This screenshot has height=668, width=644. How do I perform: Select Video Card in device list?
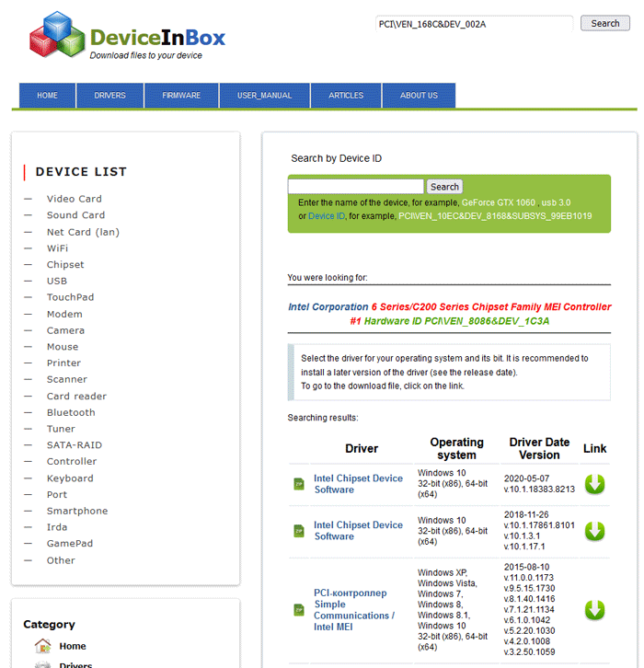coord(75,199)
